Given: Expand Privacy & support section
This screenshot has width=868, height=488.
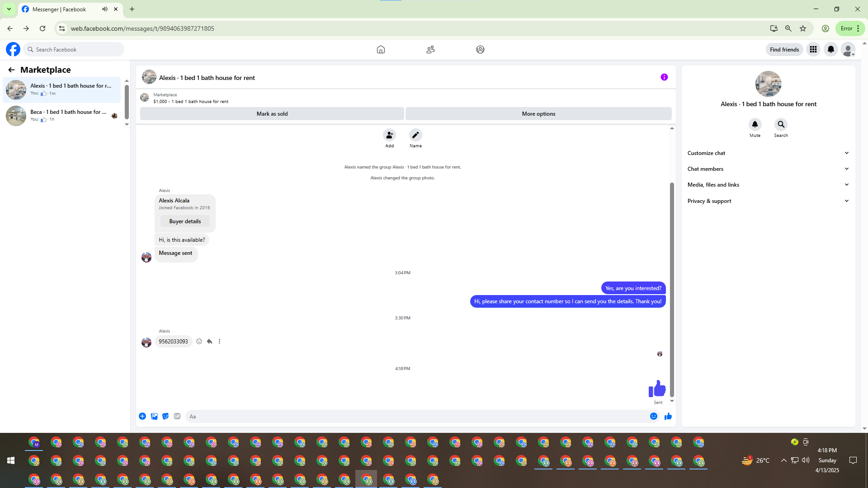Looking at the screenshot, I should point(768,201).
